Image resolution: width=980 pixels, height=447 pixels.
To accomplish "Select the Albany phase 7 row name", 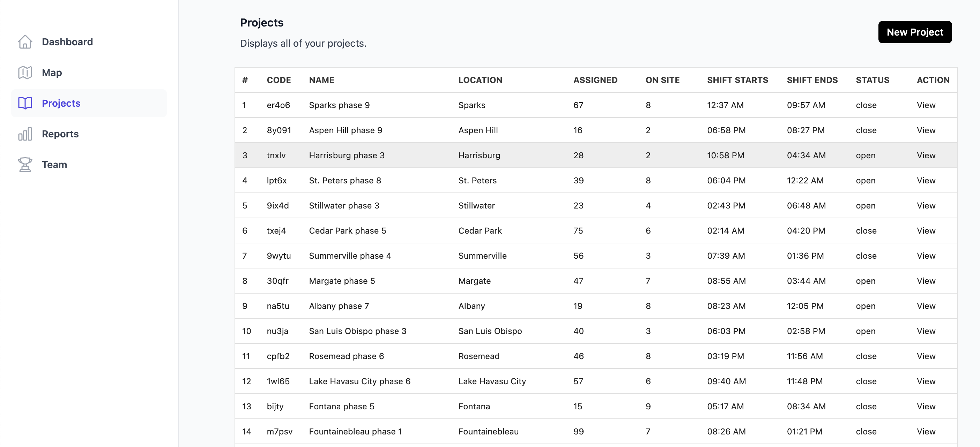I will (339, 306).
